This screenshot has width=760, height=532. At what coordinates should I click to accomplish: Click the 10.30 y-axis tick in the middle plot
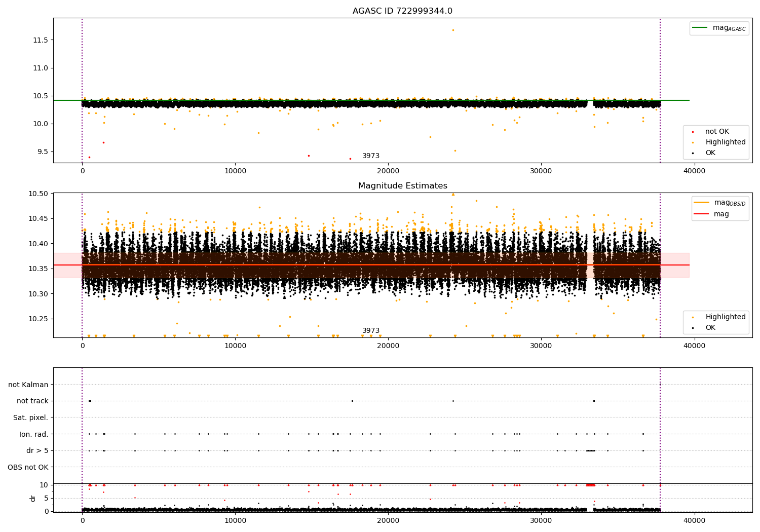tap(39, 294)
